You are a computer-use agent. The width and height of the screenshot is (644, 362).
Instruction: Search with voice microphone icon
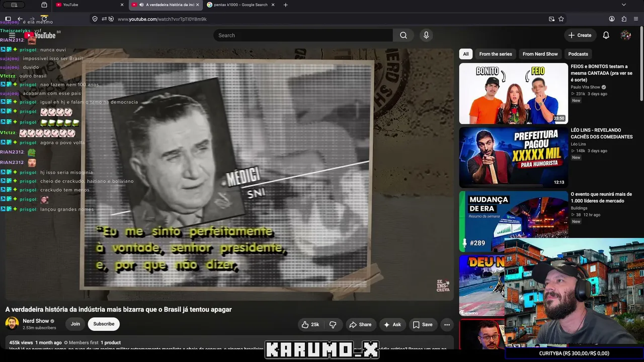(x=426, y=35)
